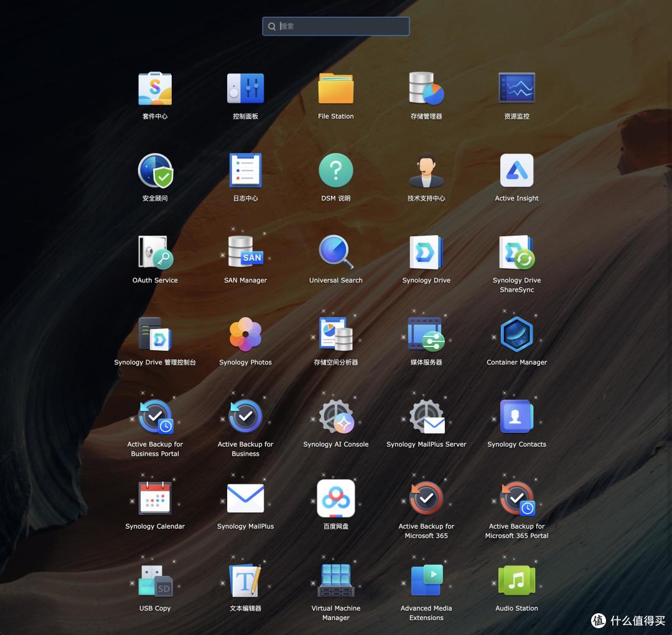This screenshot has height=635, width=672.
Task: Open 文本编辑器 text editor
Action: pyautogui.click(x=245, y=580)
